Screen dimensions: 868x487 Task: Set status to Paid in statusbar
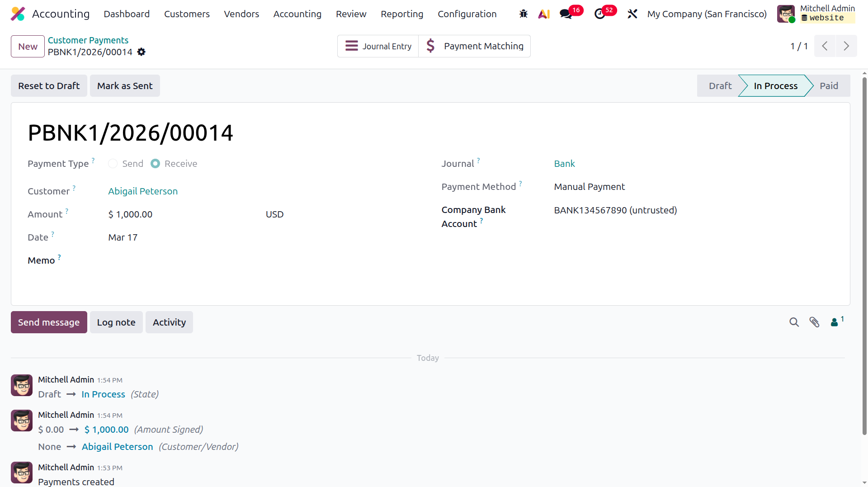click(829, 86)
